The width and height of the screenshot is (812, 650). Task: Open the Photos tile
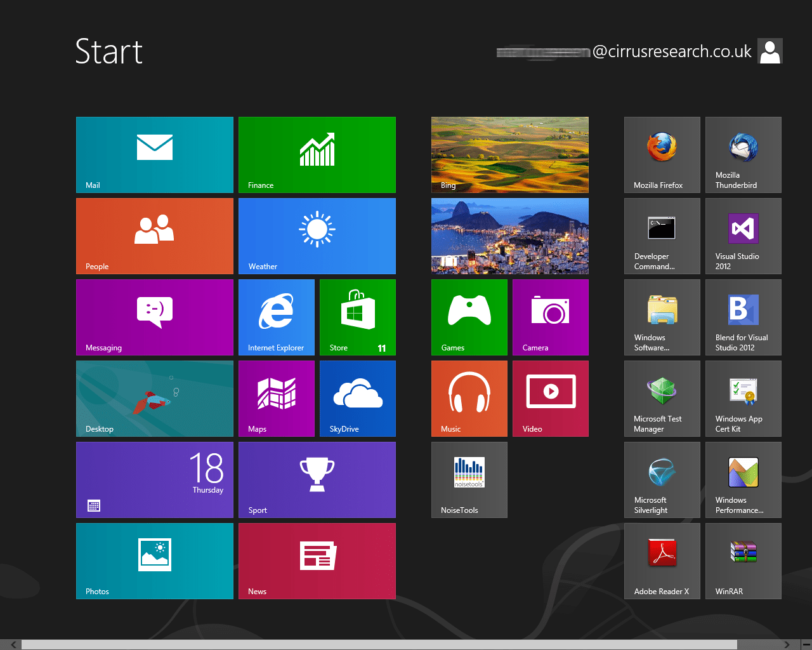[155, 561]
